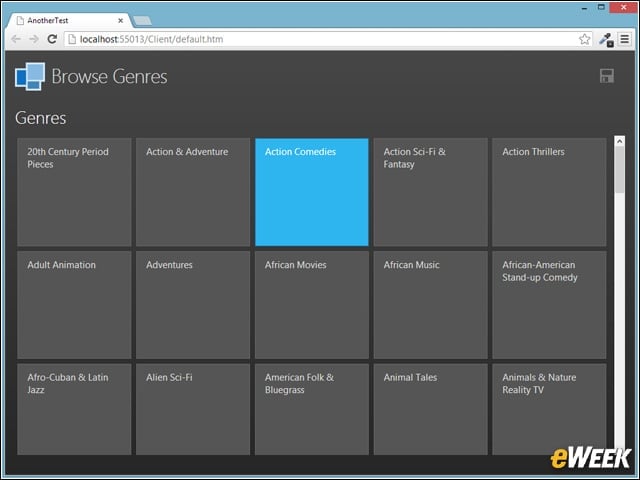Image resolution: width=640 pixels, height=480 pixels.
Task: Open a new tab next to AnotherTest
Action: tap(142, 20)
